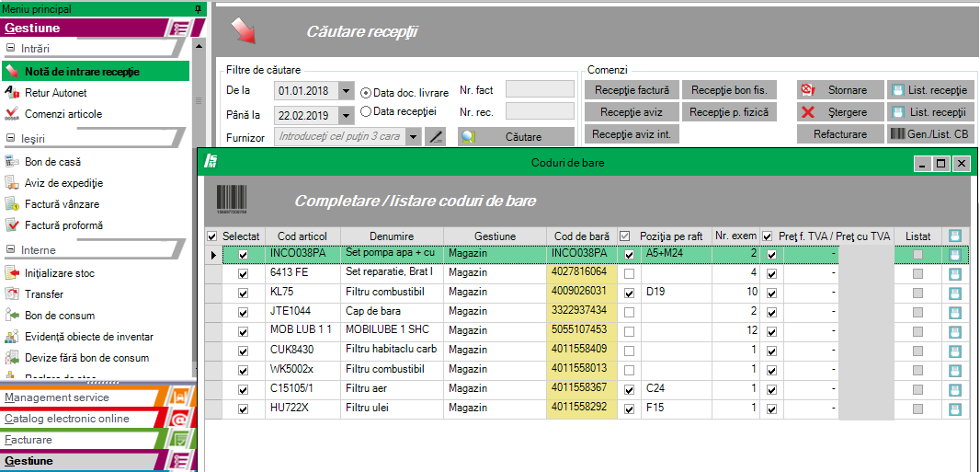The width and height of the screenshot is (980, 472).
Task: Click the Nr. fact input field
Action: 540,89
